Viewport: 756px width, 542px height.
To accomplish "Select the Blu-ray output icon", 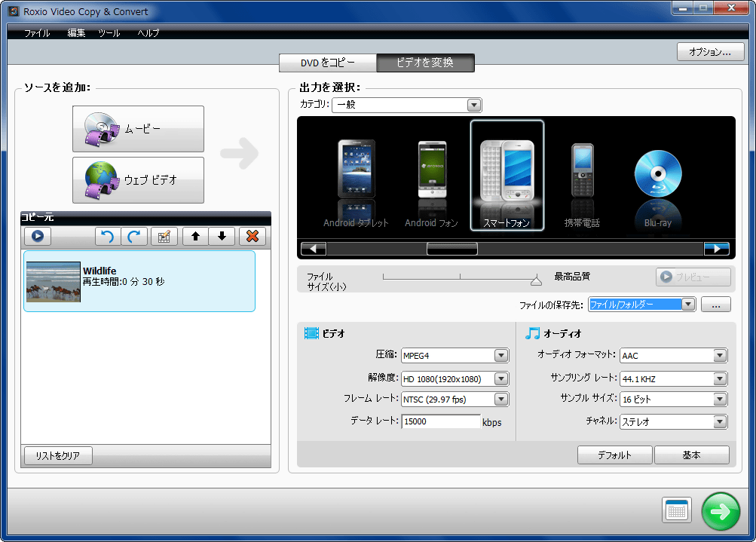I will pos(658,188).
